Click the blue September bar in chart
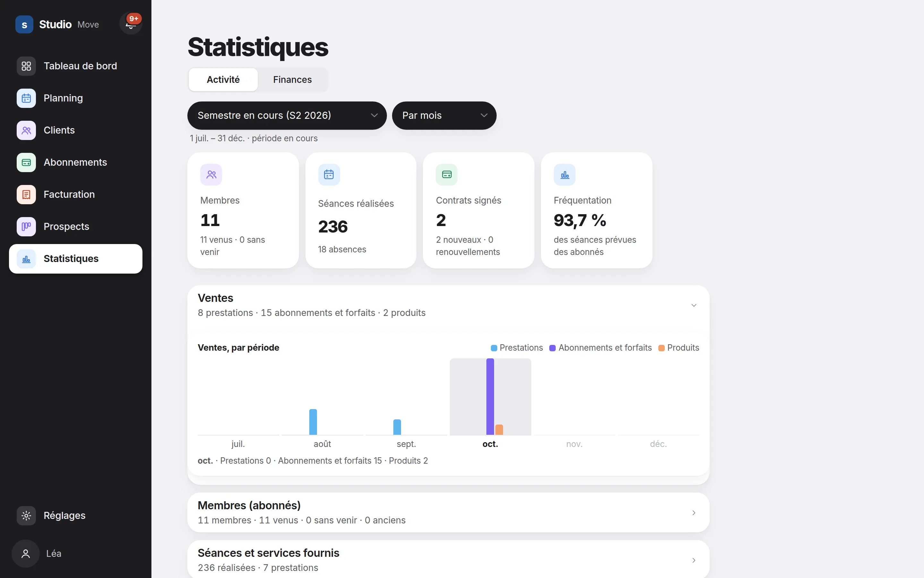This screenshot has width=924, height=578. (397, 427)
